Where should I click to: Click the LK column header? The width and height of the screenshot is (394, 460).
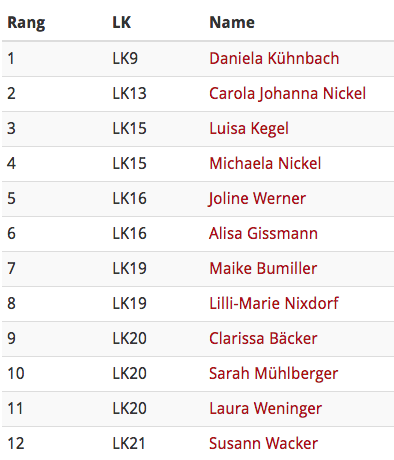pyautogui.click(x=122, y=22)
